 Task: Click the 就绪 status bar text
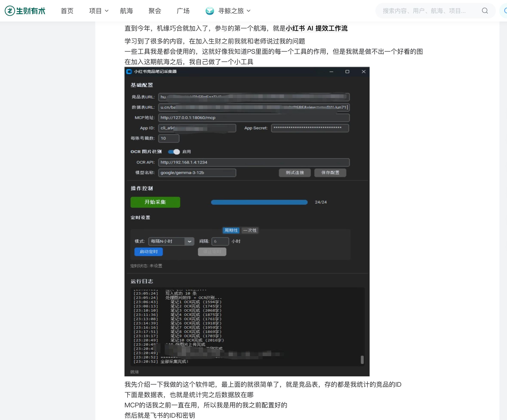coord(134,372)
